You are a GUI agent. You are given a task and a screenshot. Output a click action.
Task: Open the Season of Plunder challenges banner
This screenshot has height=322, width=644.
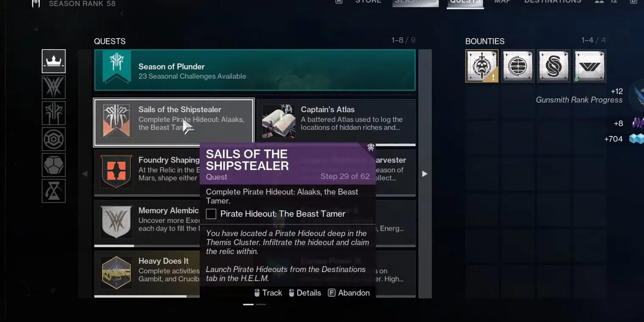pos(254,70)
